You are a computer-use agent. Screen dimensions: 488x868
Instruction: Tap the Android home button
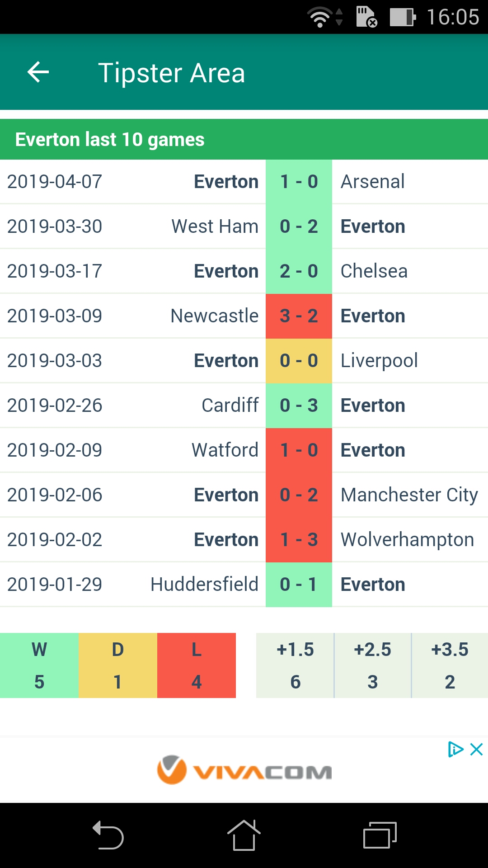coord(244,835)
